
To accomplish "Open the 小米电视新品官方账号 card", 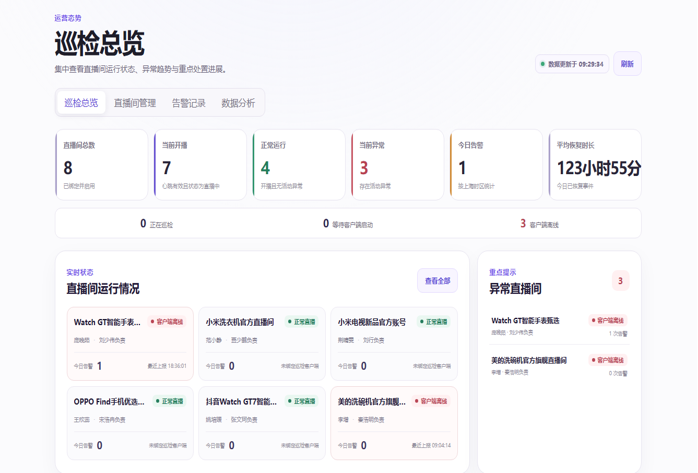I will click(394, 344).
